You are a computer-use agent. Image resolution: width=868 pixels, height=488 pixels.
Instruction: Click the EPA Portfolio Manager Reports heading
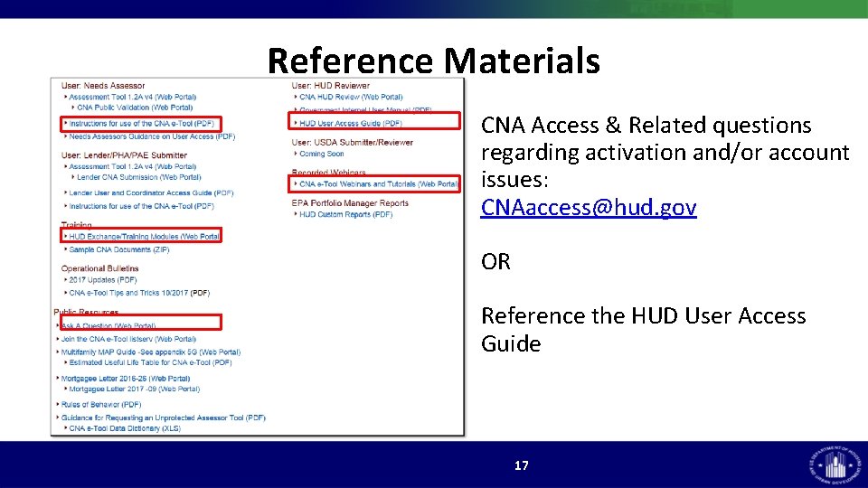[x=350, y=203]
